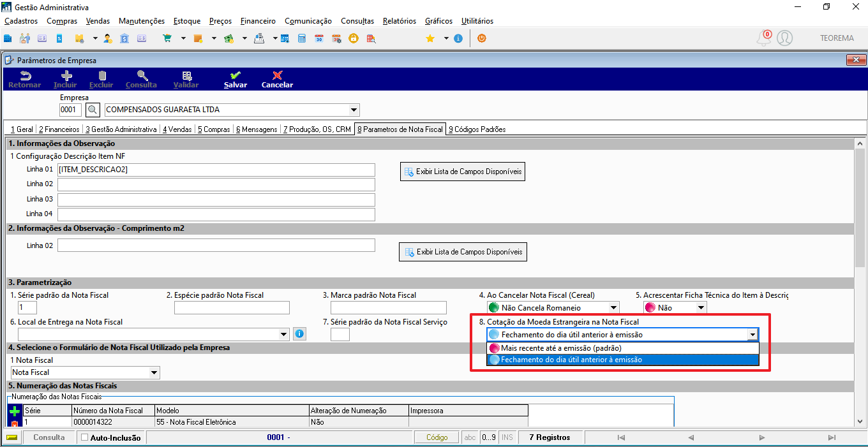Click the Linha 01 description input field
This screenshot has width=868, height=447.
216,170
